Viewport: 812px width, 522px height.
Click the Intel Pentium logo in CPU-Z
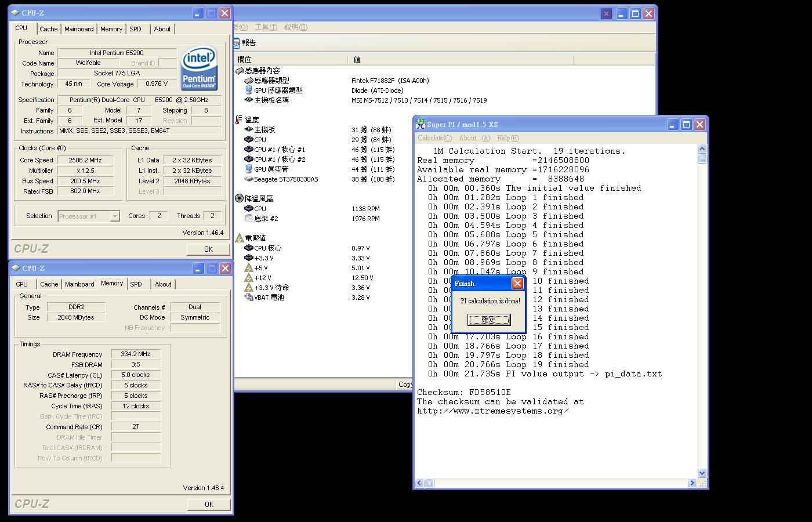[x=199, y=68]
